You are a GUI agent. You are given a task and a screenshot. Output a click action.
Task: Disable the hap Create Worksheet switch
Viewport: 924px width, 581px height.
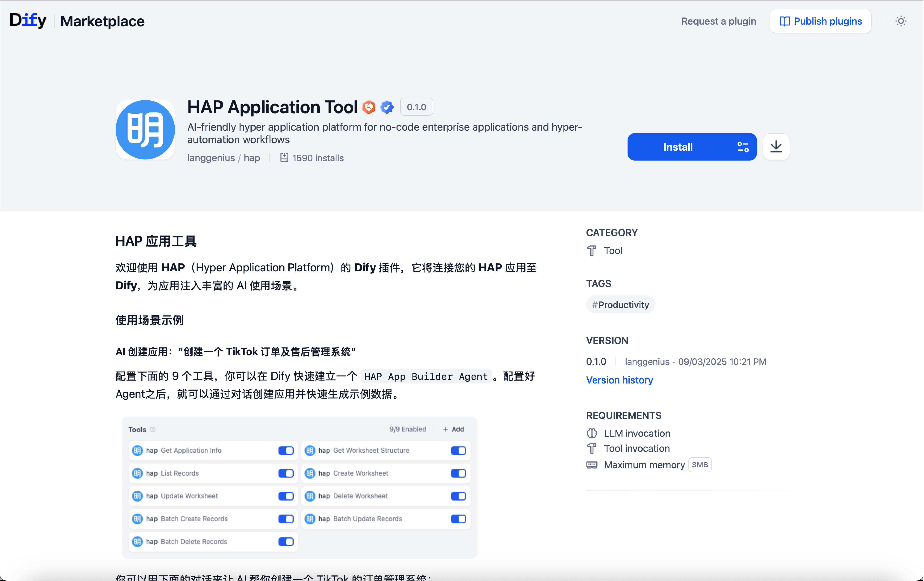pyautogui.click(x=458, y=473)
